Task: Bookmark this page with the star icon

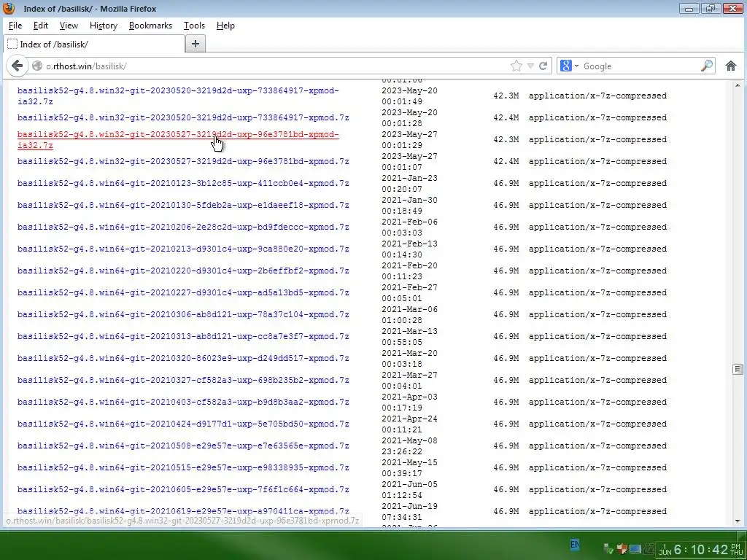Action: (516, 66)
